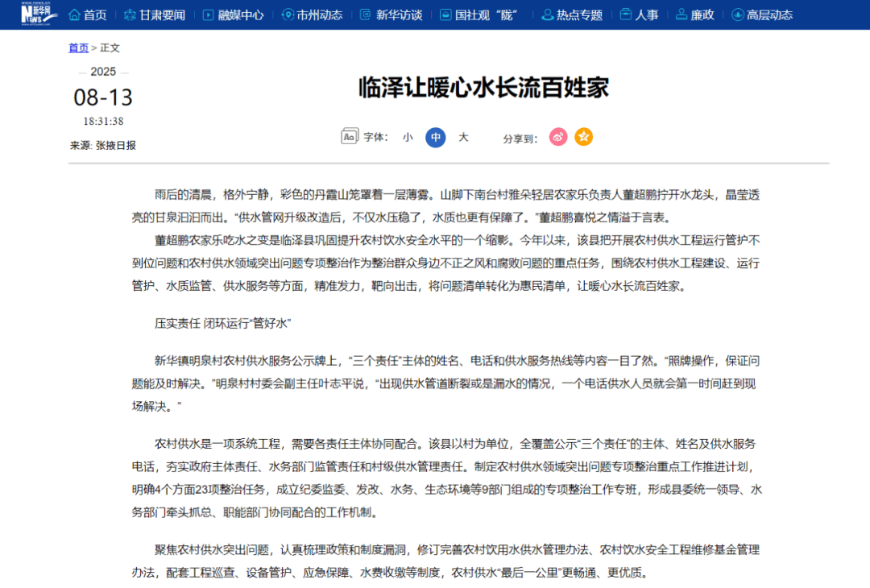
Task: Open 热点专题 menu item
Action: coord(579,15)
